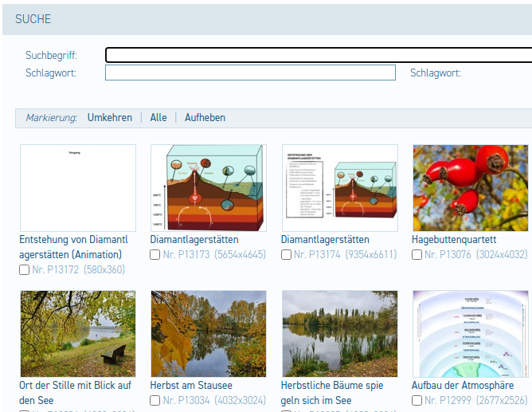Select the checkbox for Nr. P13034
This screenshot has width=532, height=412.
pyautogui.click(x=155, y=400)
